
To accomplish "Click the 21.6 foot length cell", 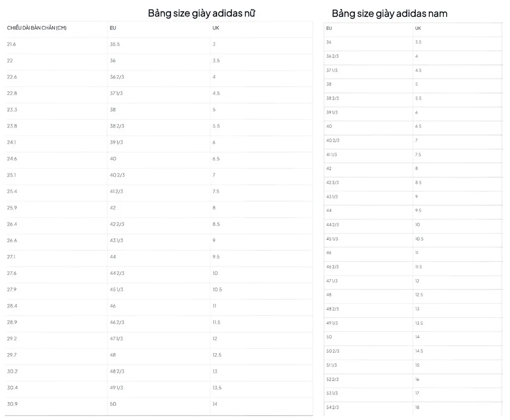I will pos(11,44).
